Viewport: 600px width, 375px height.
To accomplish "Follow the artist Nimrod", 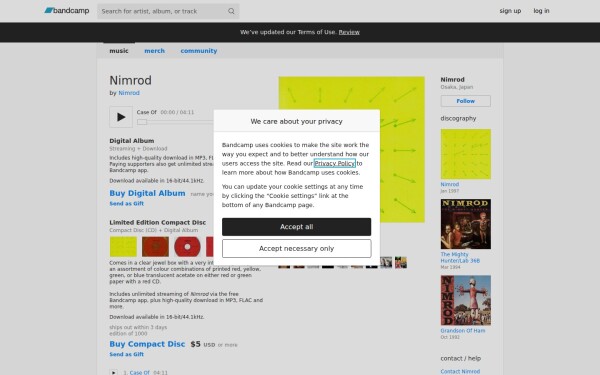I will pyautogui.click(x=466, y=101).
